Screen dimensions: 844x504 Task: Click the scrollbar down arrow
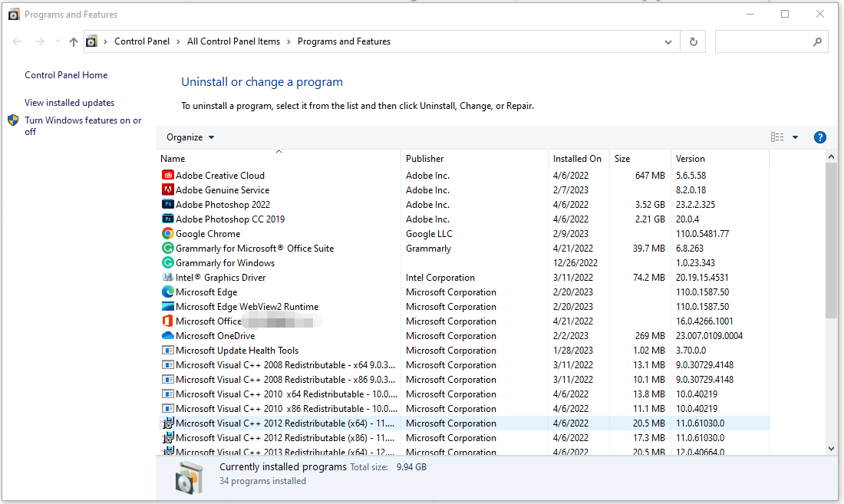coord(831,449)
